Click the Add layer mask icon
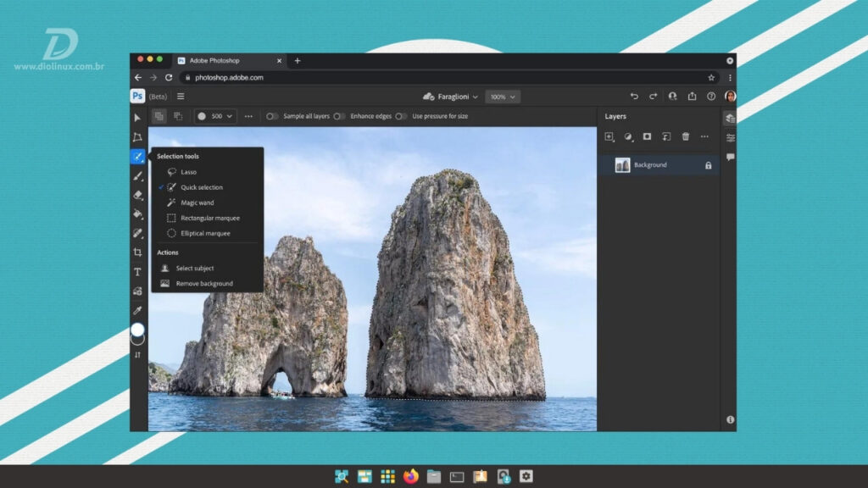 click(x=647, y=137)
